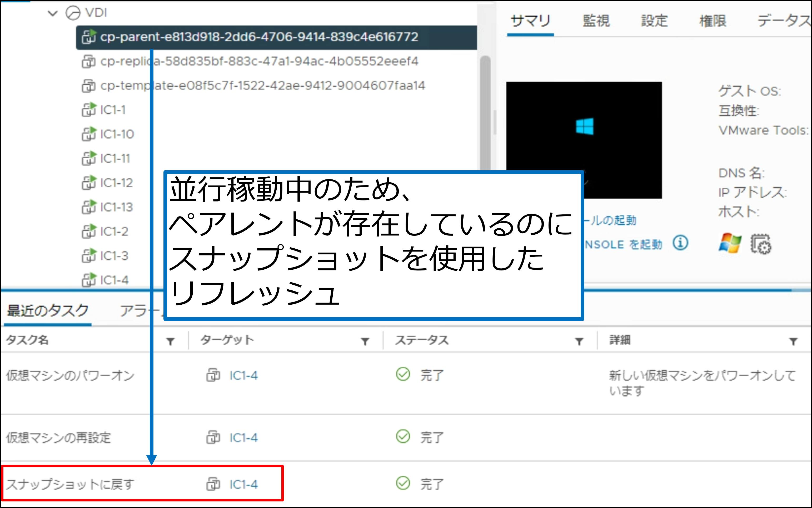Select the スナップショットに戻す task name
The image size is (812, 508).
coord(70,484)
